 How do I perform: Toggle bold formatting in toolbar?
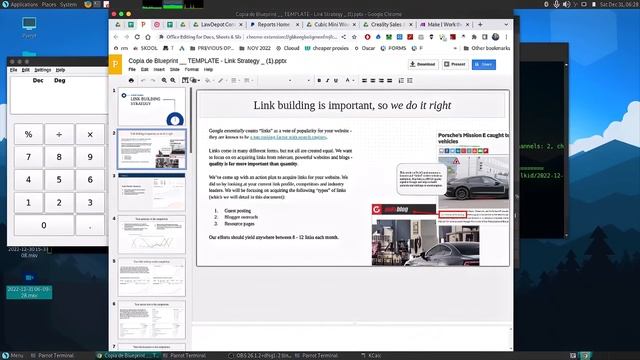pos(319,81)
